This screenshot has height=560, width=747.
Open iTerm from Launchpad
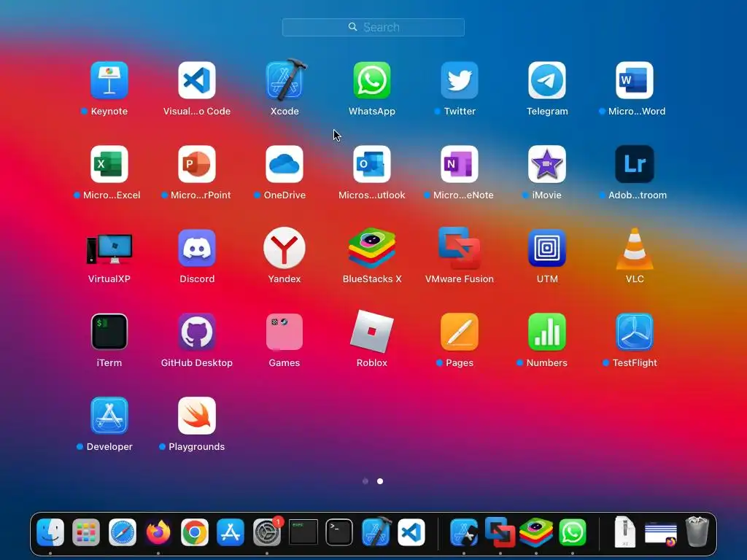(x=109, y=332)
